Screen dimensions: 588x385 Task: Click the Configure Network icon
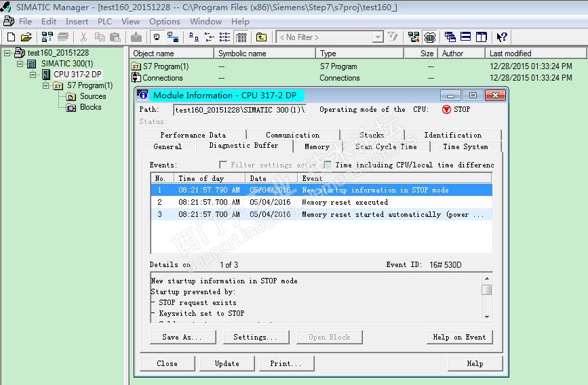(414, 37)
